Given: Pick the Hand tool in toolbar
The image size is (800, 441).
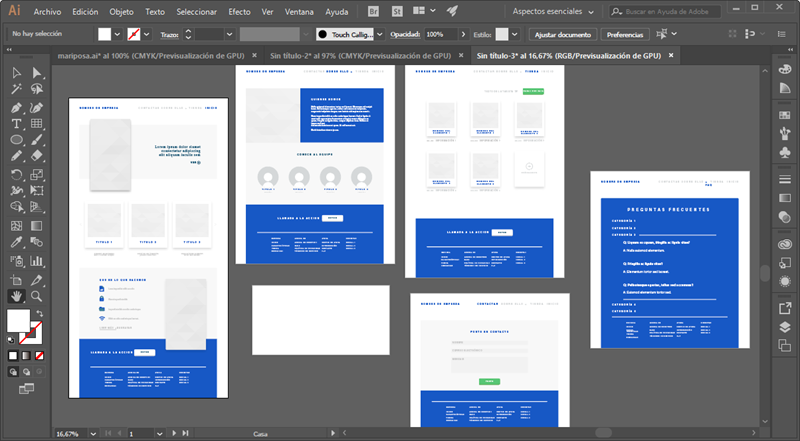Looking at the screenshot, I should [17, 296].
